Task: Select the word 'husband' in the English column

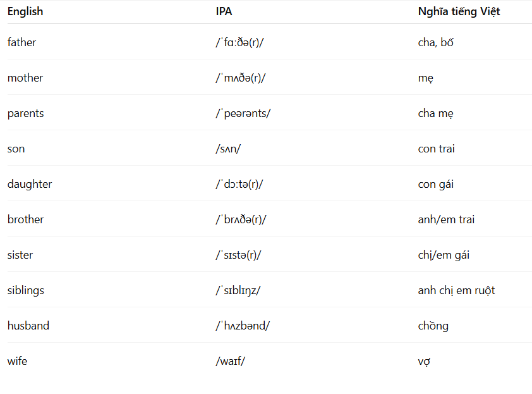Action: [28, 326]
